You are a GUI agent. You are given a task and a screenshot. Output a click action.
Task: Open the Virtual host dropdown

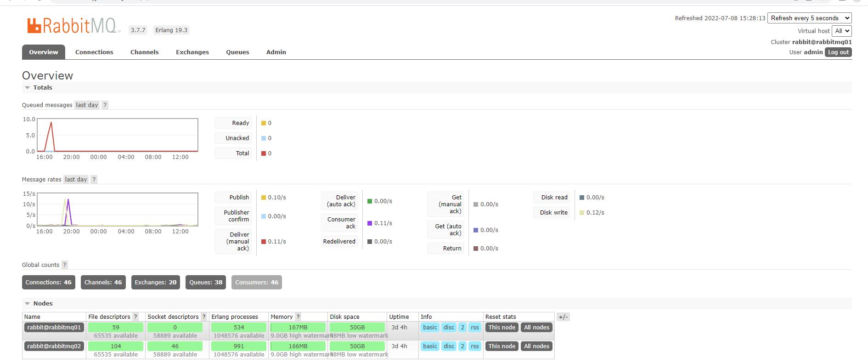(x=842, y=31)
